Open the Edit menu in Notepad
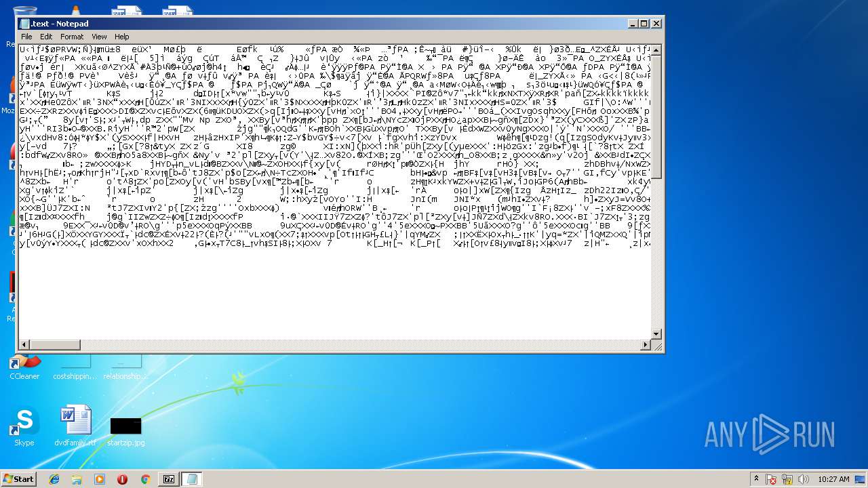This screenshot has width=868, height=488. coord(46,37)
